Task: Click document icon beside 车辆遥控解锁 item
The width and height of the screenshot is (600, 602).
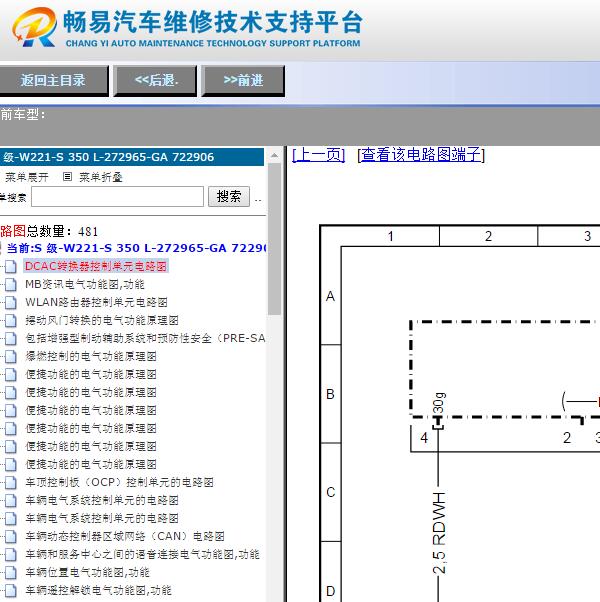Action: click(11, 590)
